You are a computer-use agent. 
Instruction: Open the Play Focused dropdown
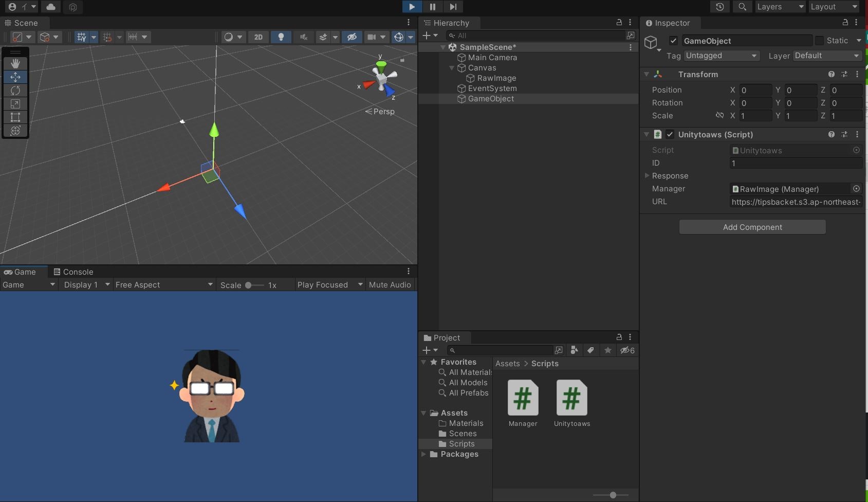point(330,285)
